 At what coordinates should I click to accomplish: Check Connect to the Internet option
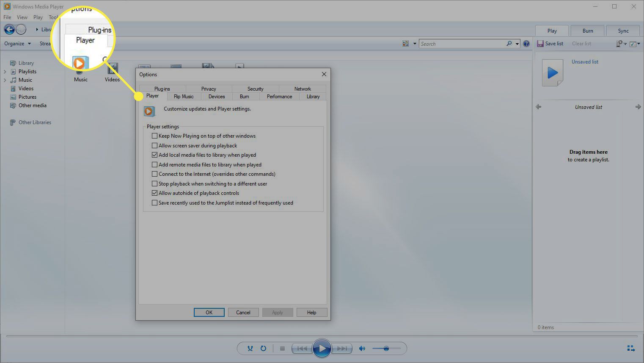click(155, 174)
